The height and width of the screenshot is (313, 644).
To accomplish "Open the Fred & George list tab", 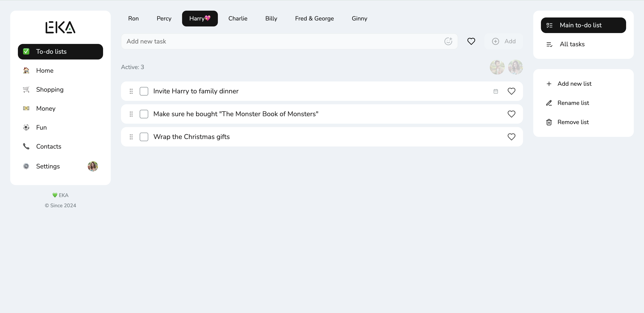I will click(314, 19).
